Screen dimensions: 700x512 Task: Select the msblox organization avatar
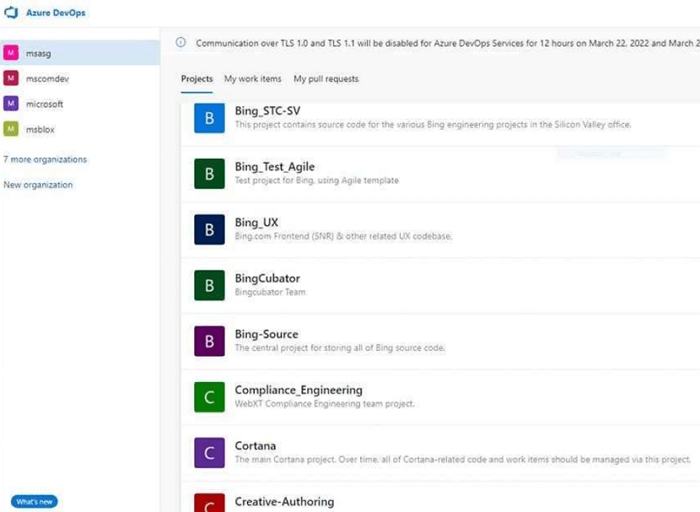click(x=11, y=129)
